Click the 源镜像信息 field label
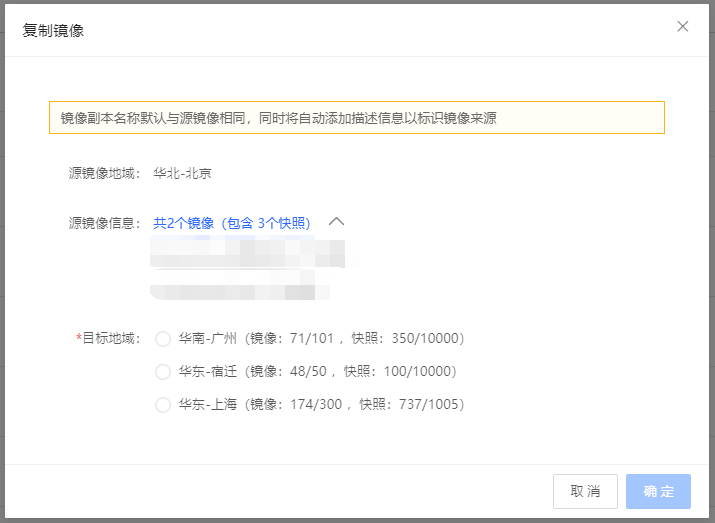 point(105,223)
